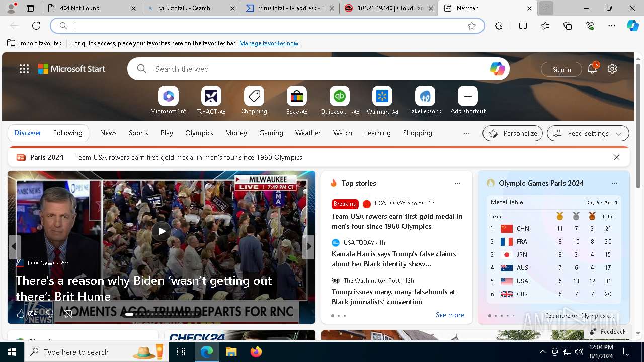Click the Personalize button
Screen dimensions: 644x362
(513, 133)
